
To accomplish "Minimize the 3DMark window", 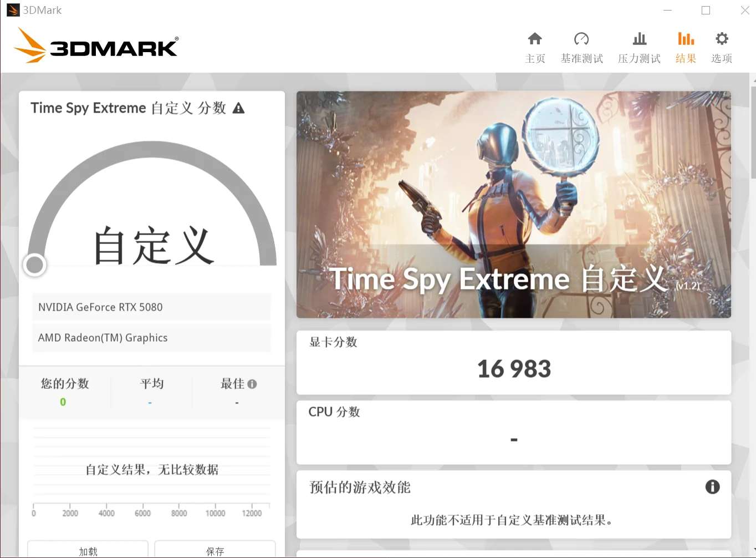I will (x=667, y=10).
